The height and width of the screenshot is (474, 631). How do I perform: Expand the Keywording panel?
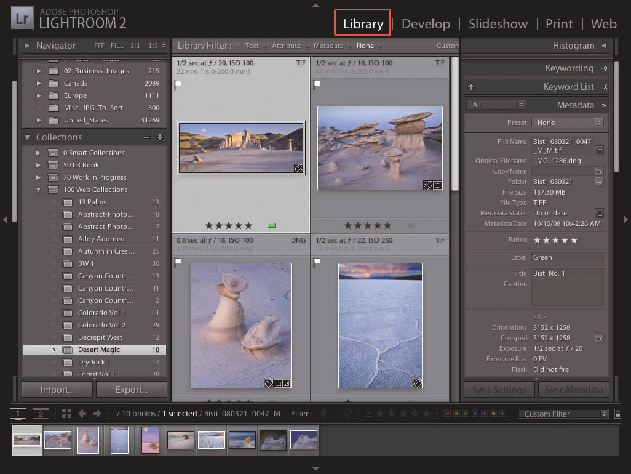[x=604, y=69]
